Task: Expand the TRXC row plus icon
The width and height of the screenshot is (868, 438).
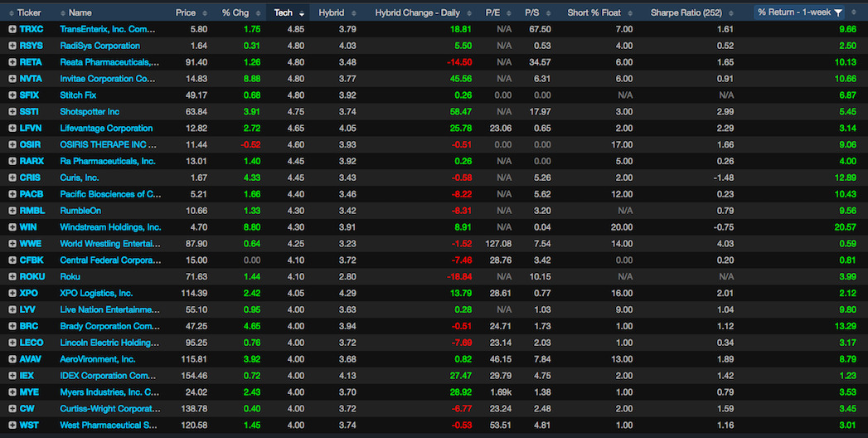Action: click(x=12, y=29)
